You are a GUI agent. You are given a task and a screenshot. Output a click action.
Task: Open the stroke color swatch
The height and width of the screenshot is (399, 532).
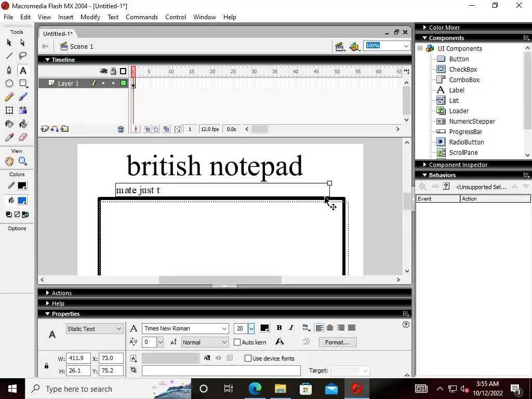point(22,185)
